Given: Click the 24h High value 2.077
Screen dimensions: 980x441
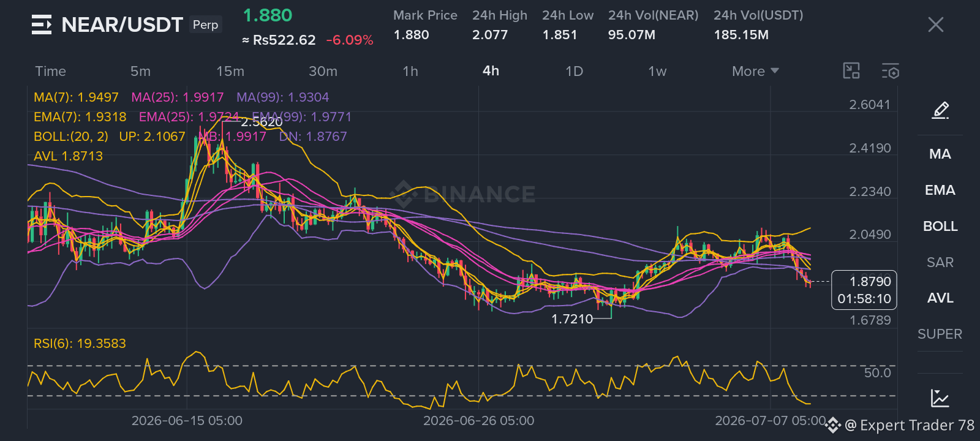Looking at the screenshot, I should tap(490, 35).
